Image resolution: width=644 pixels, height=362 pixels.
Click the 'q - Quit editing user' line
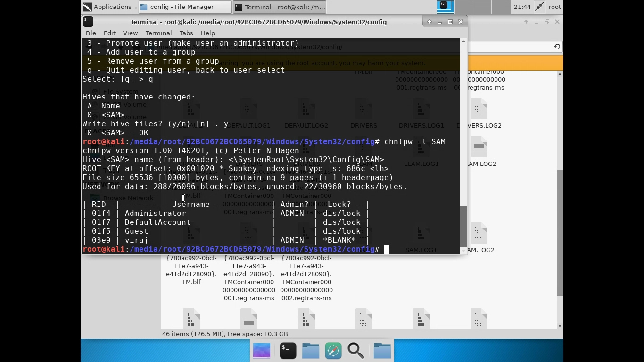click(186, 70)
